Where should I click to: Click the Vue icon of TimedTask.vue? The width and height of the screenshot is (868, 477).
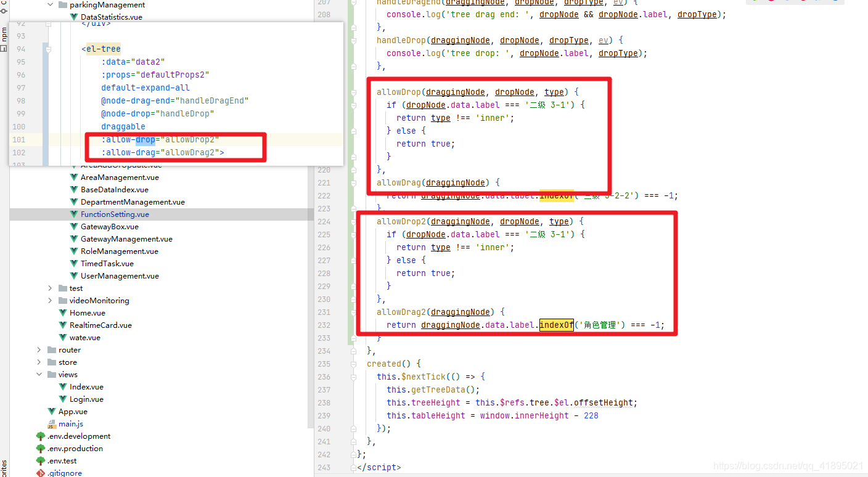click(74, 264)
